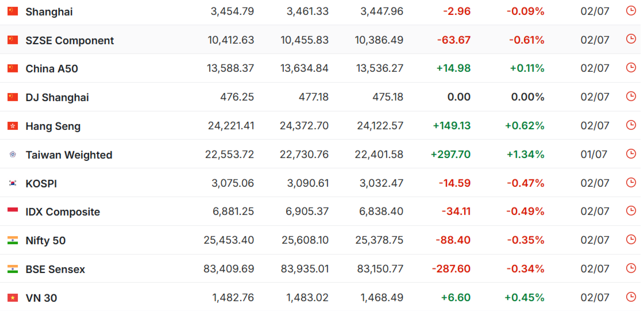The height and width of the screenshot is (311, 644).
Task: Open the Shanghai index link
Action: (x=49, y=12)
